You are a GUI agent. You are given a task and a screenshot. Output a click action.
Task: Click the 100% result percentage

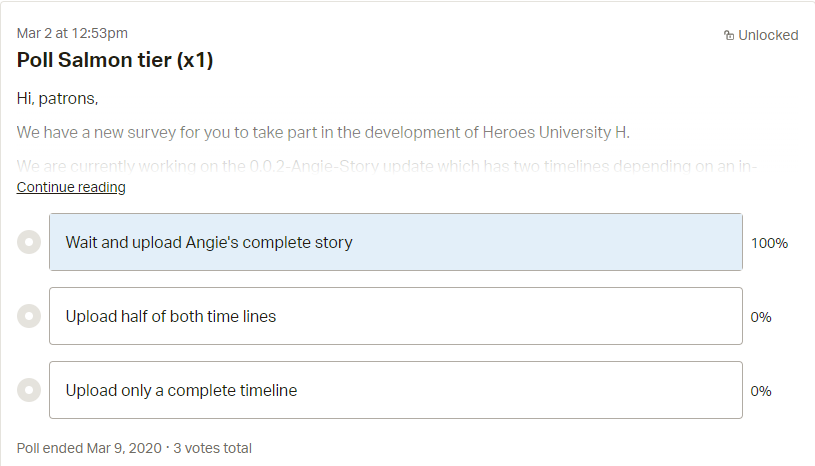[x=769, y=243]
